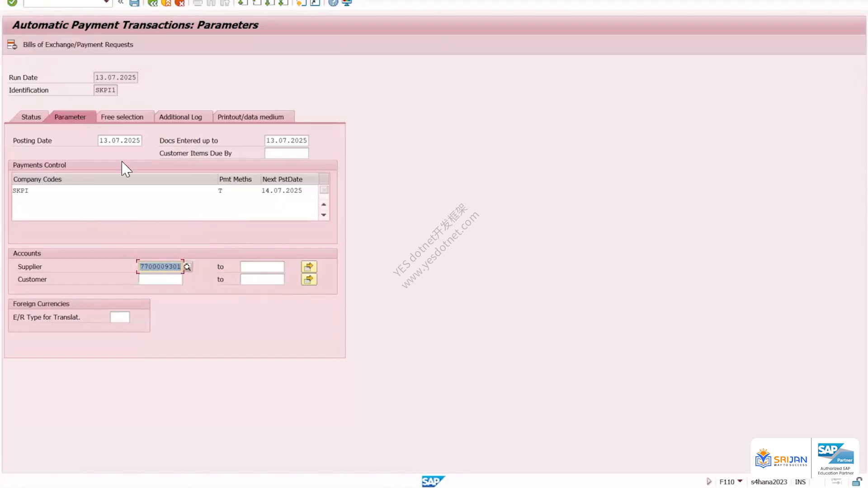Expand the F110 transaction status dropdown

740,481
